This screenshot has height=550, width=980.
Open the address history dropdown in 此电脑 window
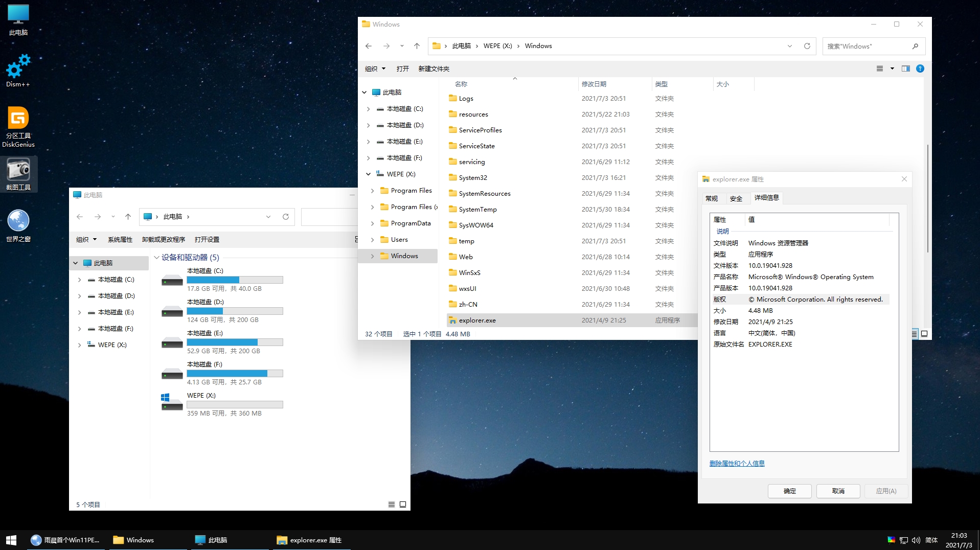coord(268,217)
